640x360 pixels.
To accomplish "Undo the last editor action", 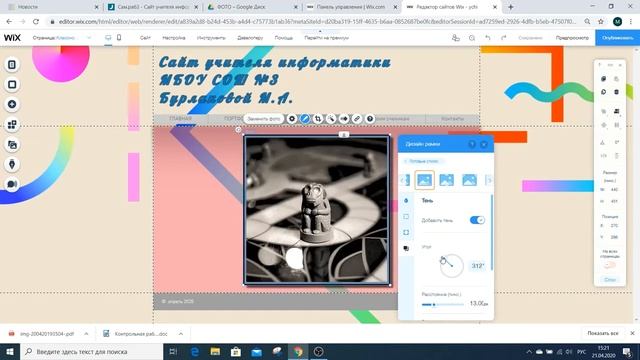I will click(x=488, y=38).
